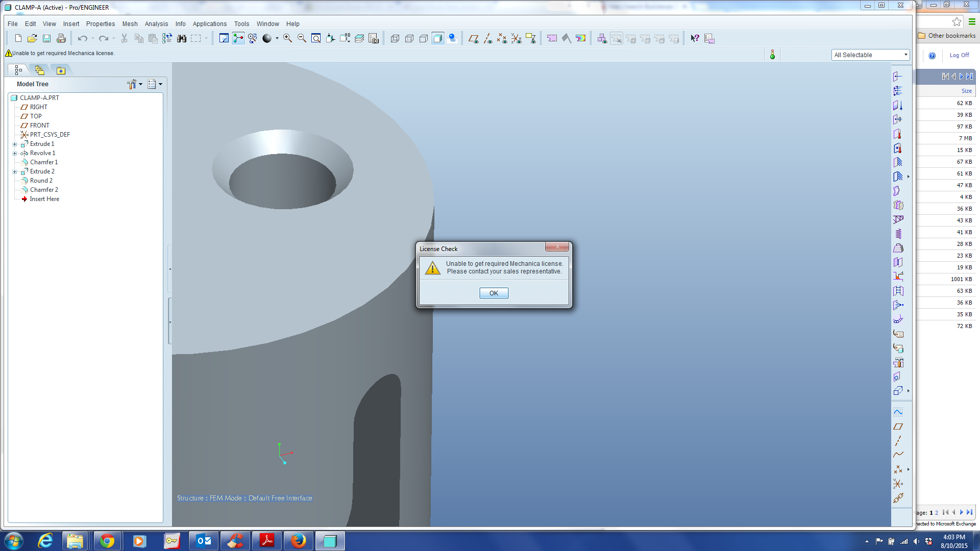This screenshot has width=980, height=551.
Task: Toggle datum points display
Action: 502,38
